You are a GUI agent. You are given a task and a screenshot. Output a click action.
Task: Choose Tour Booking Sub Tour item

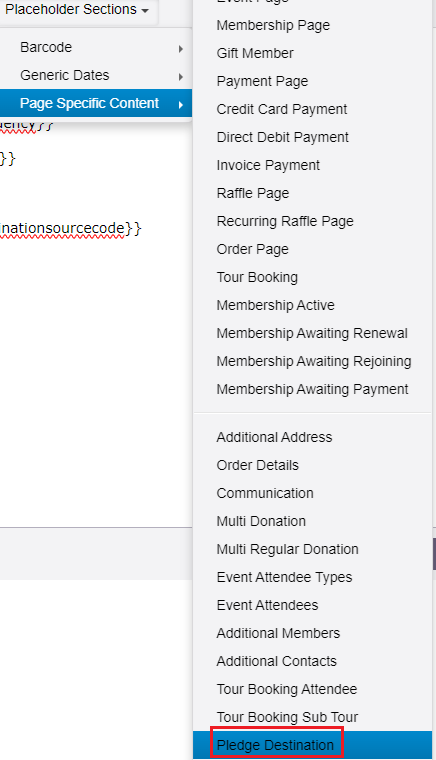tap(312, 718)
